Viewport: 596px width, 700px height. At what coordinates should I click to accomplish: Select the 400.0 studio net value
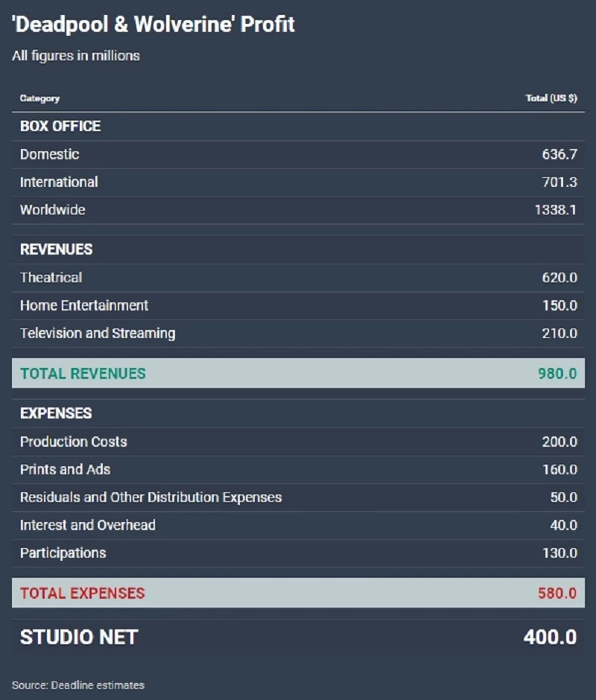click(550, 637)
